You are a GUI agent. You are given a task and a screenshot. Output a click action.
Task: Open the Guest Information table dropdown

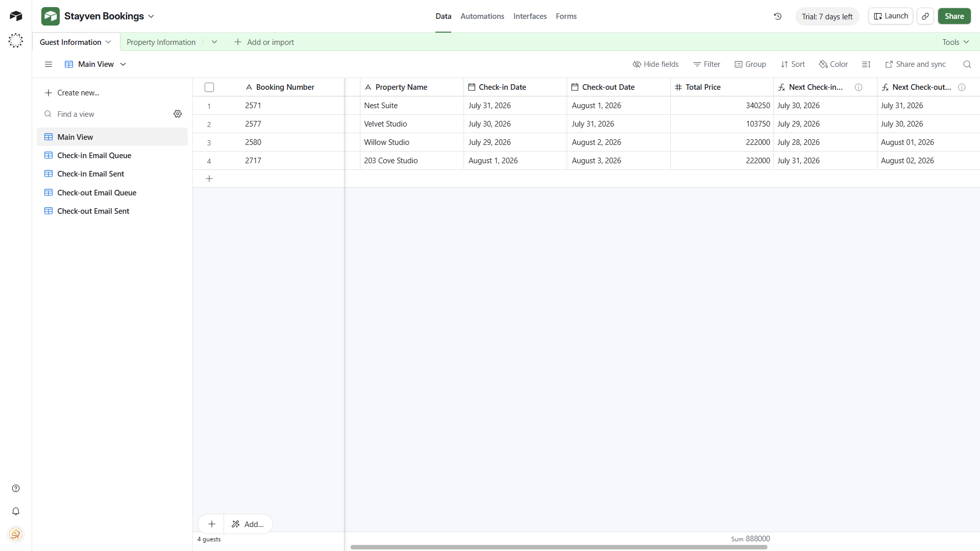coord(108,42)
